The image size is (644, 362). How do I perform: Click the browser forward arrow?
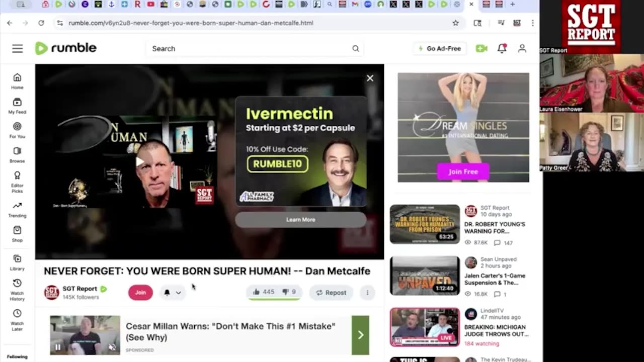(x=25, y=23)
